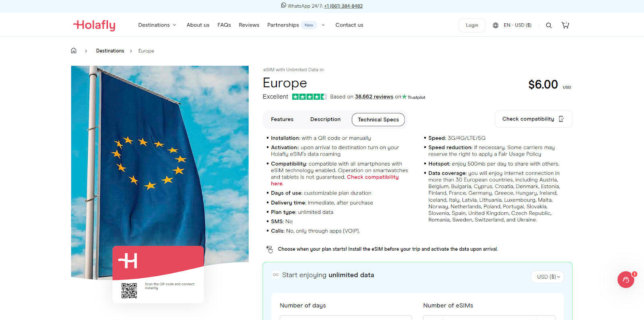This screenshot has height=320, width=644.
Task: Go to Destinations breadcrumb
Action: (x=110, y=51)
